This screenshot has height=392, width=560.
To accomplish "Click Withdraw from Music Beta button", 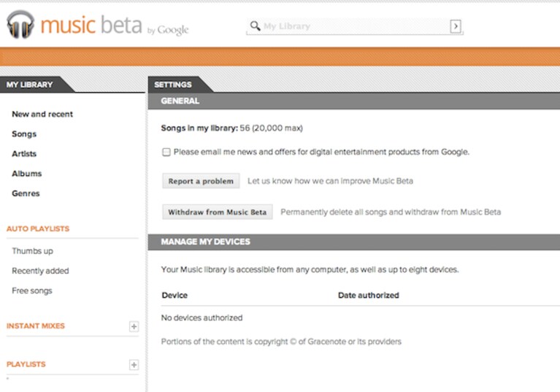I will (217, 212).
